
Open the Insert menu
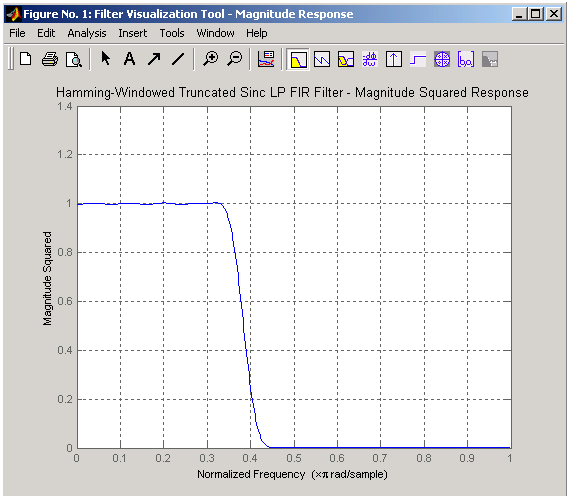132,33
